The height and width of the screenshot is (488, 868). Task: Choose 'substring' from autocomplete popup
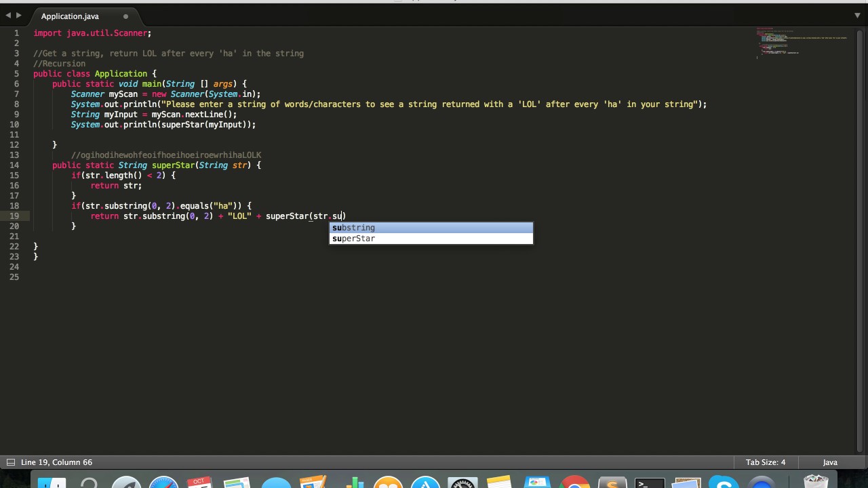(x=431, y=228)
